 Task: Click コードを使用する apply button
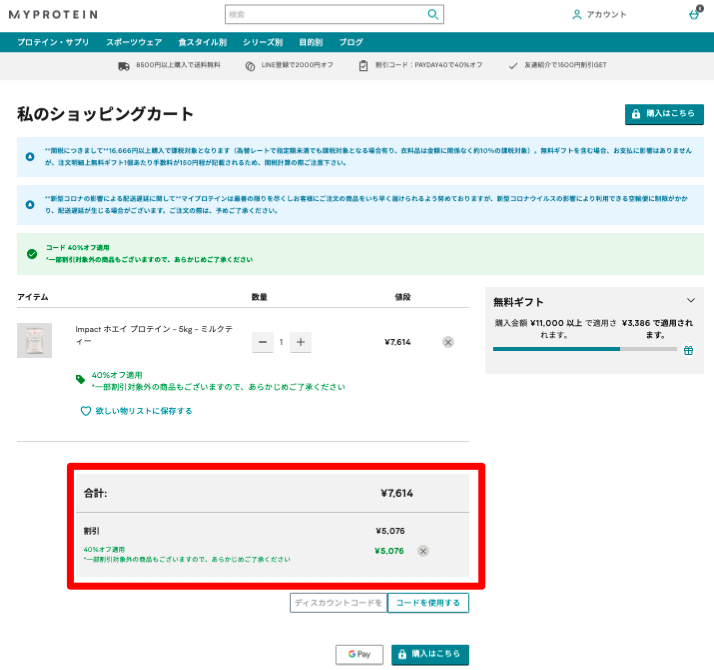click(428, 603)
